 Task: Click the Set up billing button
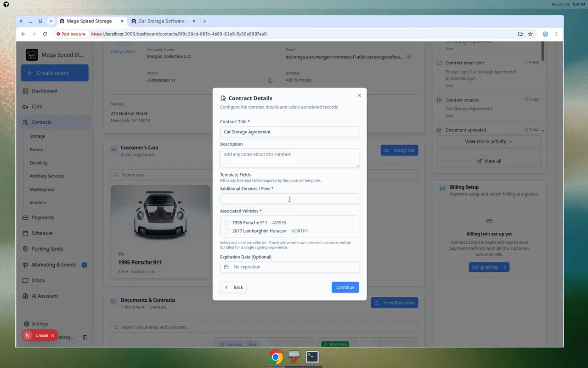point(489,267)
